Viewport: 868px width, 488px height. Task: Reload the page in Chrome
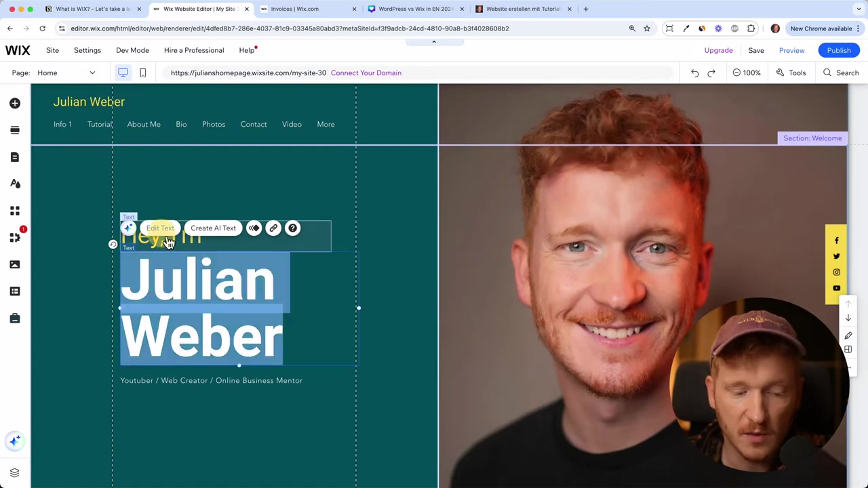point(42,28)
